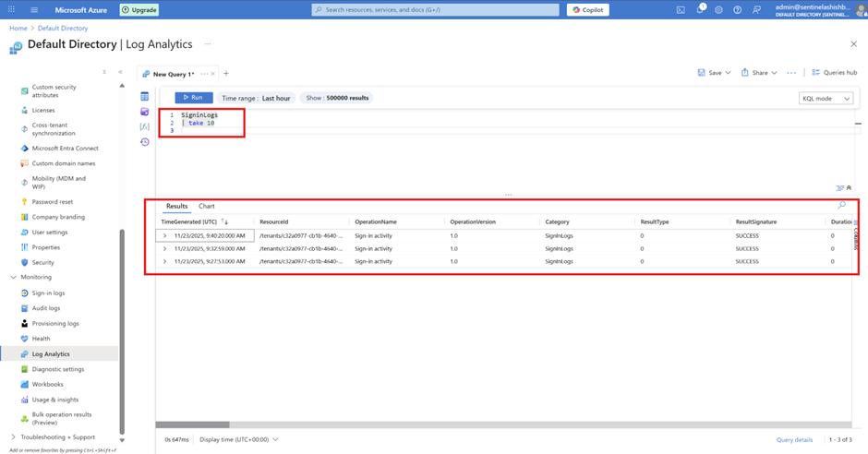The width and height of the screenshot is (868, 454).
Task: Expand Troubleshooting + Support section
Action: (x=13, y=436)
